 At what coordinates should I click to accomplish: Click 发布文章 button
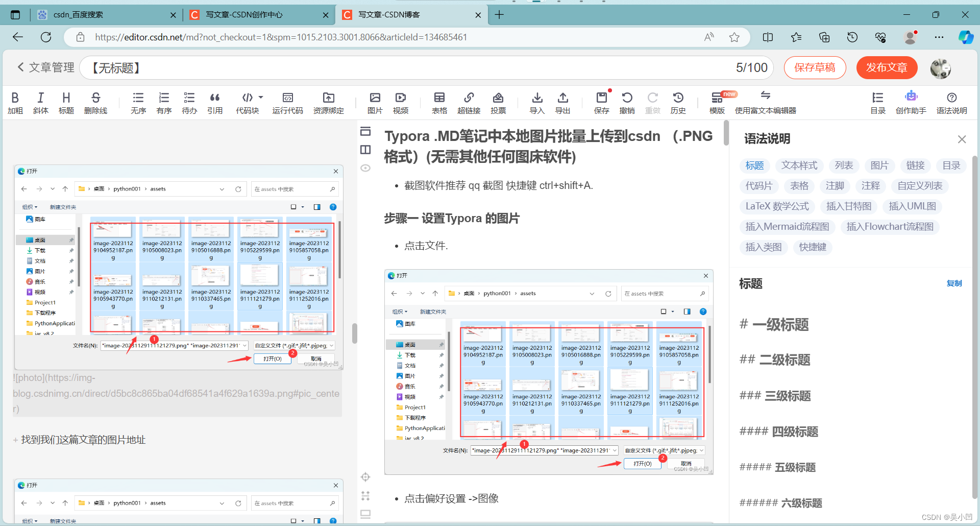[x=887, y=67]
